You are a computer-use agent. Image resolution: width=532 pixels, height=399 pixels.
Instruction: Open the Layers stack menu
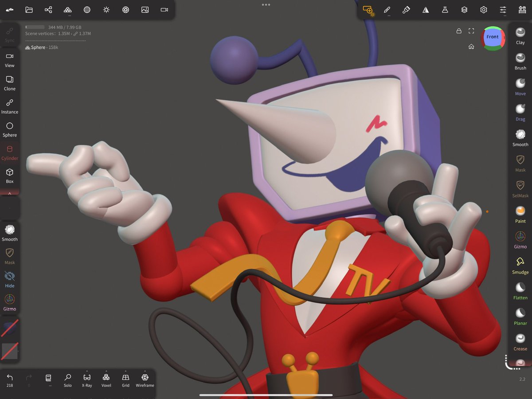464,10
